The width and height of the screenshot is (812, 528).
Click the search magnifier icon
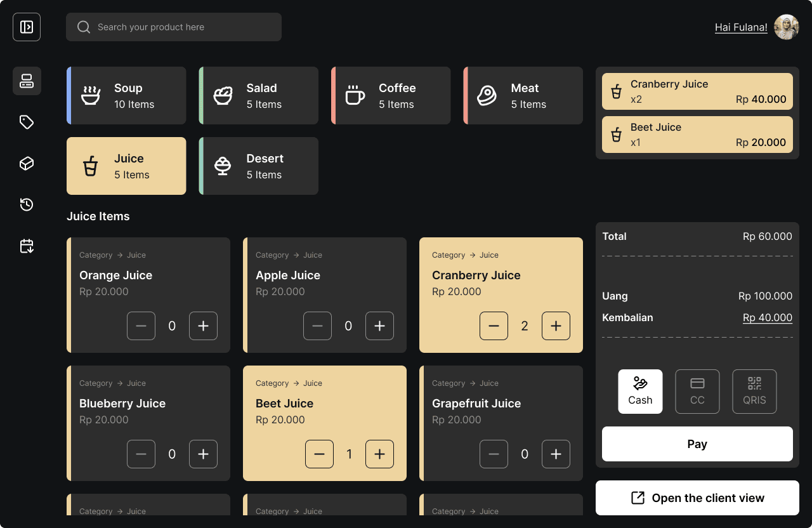pos(84,27)
